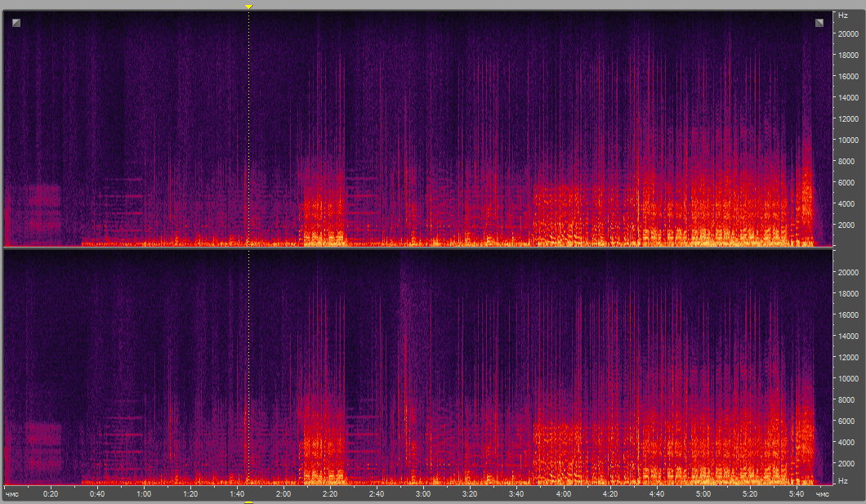This screenshot has width=866, height=504.
Task: Click the yellow playhead marker at top
Action: [249, 7]
